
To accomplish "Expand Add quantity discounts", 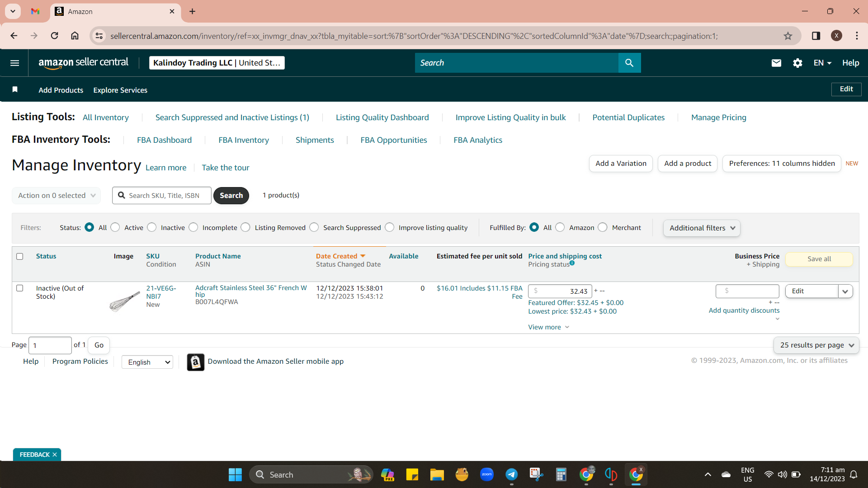I will pos(744,310).
